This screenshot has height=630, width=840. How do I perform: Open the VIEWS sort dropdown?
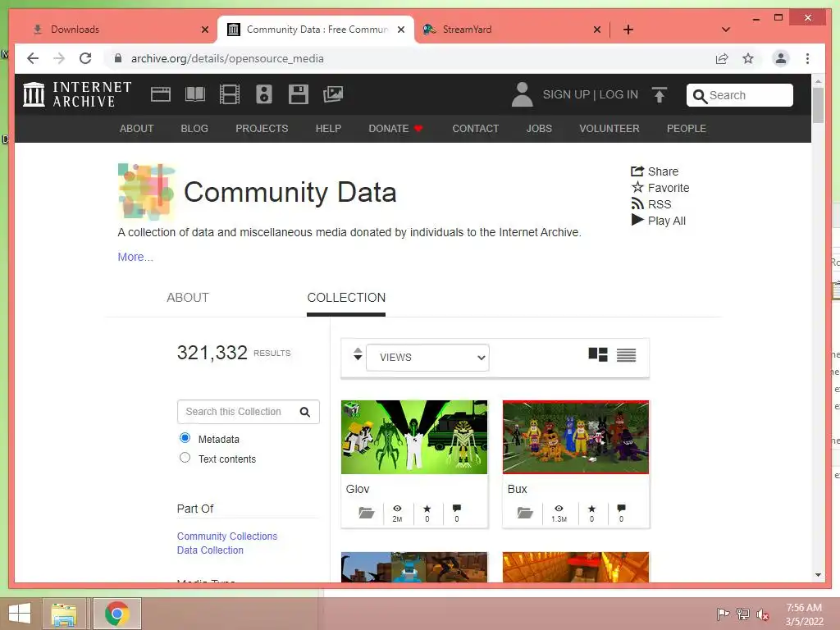click(427, 358)
